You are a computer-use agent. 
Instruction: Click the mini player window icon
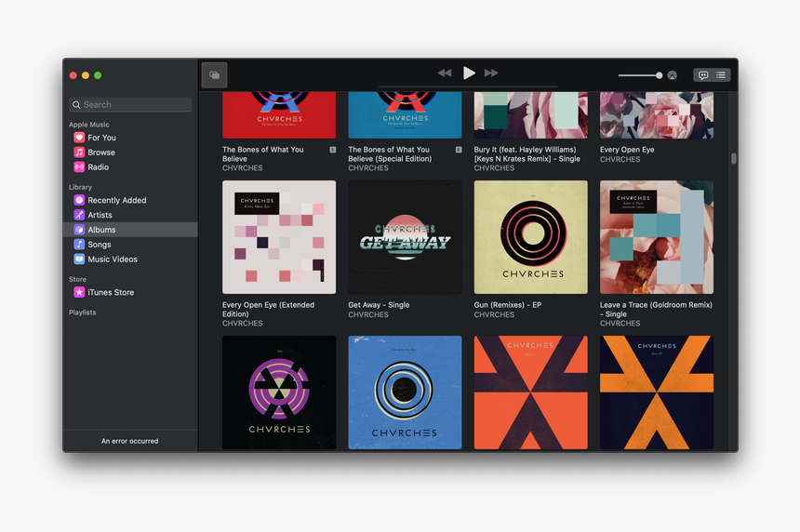(214, 75)
